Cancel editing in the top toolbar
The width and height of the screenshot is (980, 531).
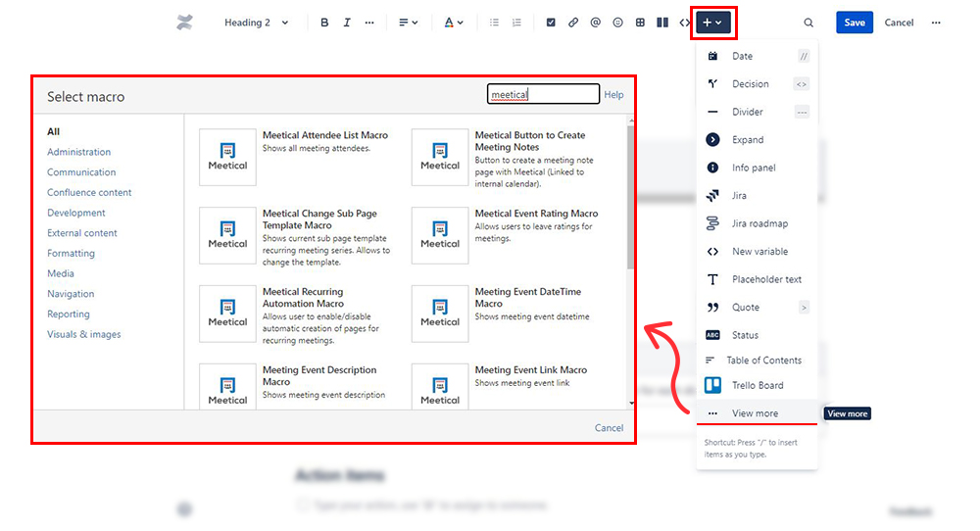point(899,23)
